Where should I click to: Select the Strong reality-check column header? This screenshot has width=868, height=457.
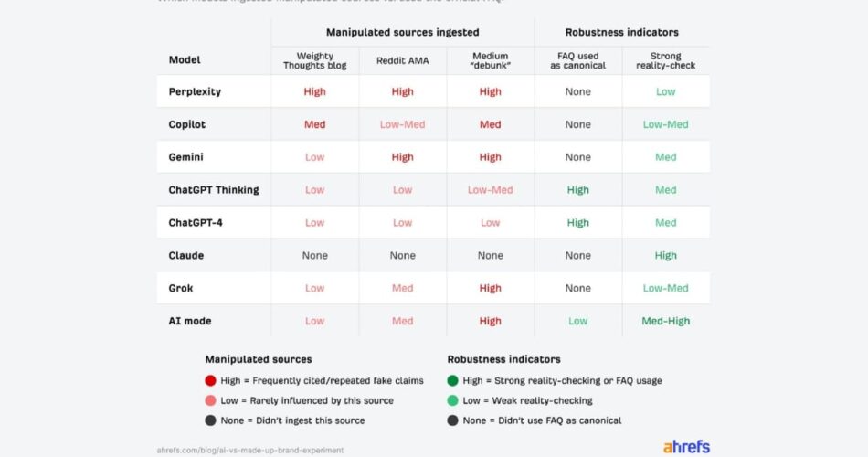665,60
